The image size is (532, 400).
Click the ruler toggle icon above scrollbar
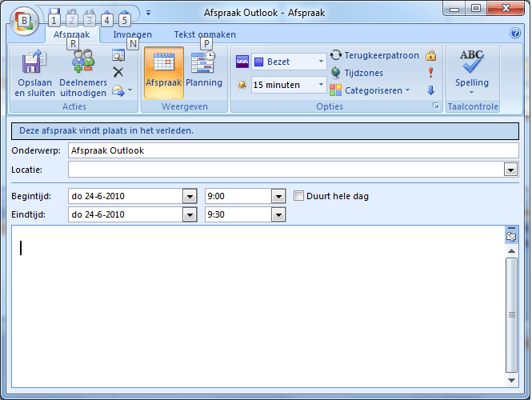coord(511,237)
